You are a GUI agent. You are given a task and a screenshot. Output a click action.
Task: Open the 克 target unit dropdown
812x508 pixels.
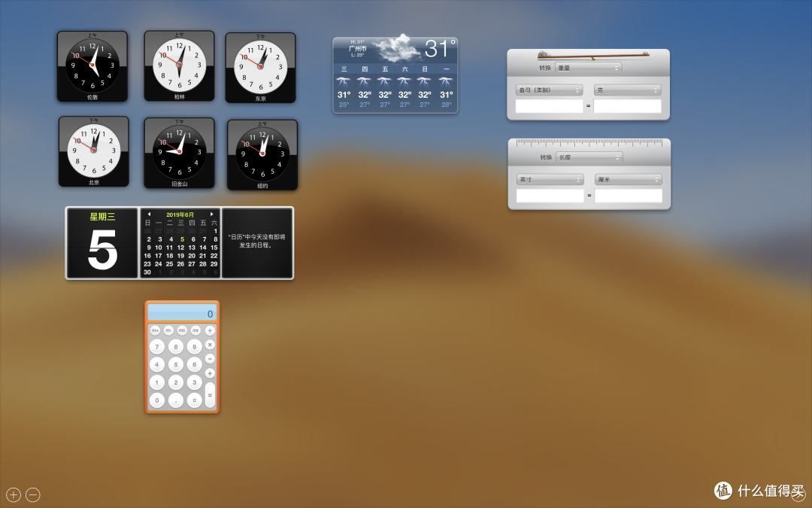point(628,90)
